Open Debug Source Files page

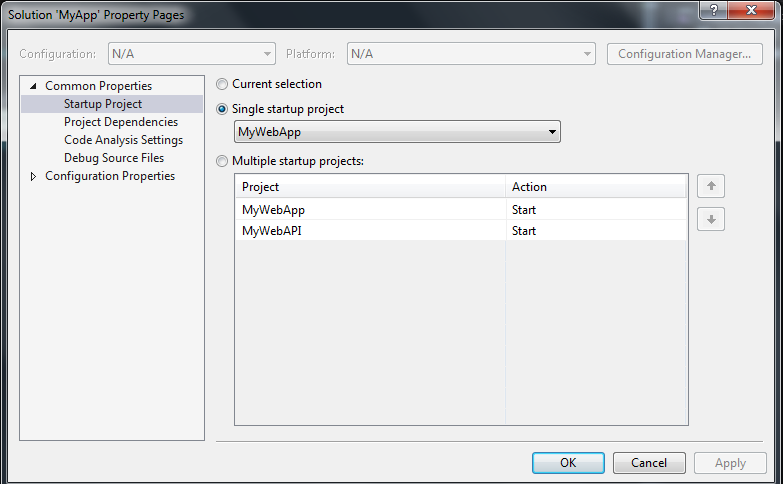coord(114,158)
